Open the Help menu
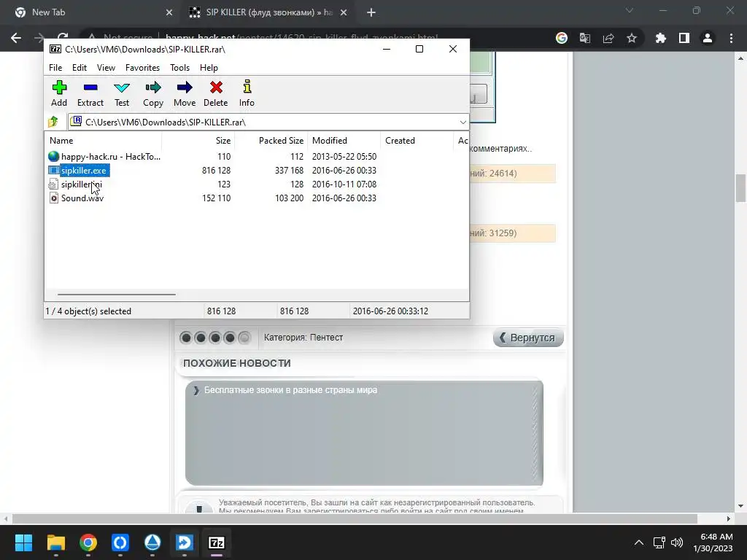Screen dimensions: 747x560 point(209,68)
